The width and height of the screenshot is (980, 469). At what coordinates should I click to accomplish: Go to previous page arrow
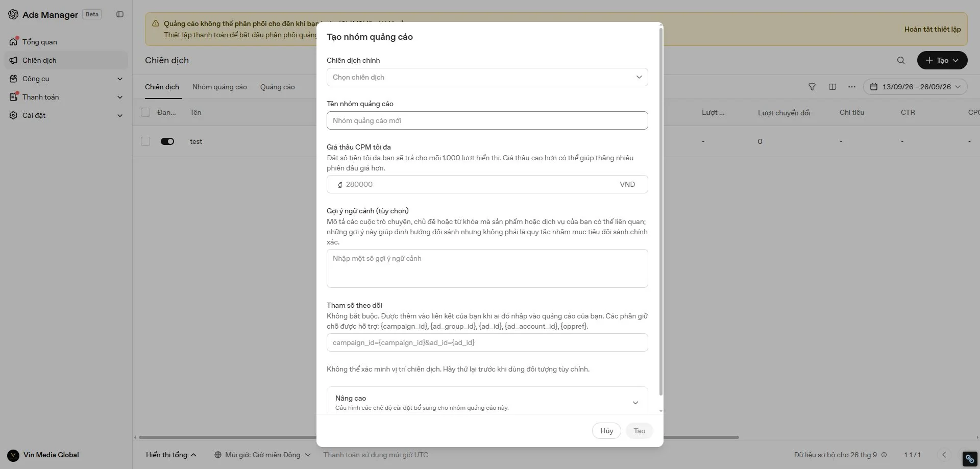(944, 455)
